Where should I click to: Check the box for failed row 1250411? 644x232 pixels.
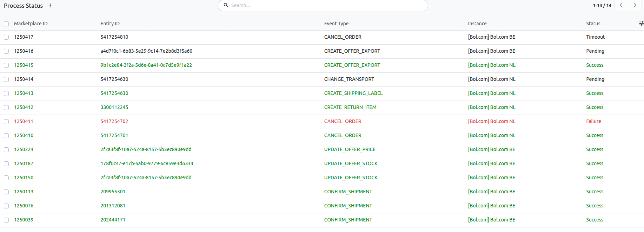coord(6,122)
